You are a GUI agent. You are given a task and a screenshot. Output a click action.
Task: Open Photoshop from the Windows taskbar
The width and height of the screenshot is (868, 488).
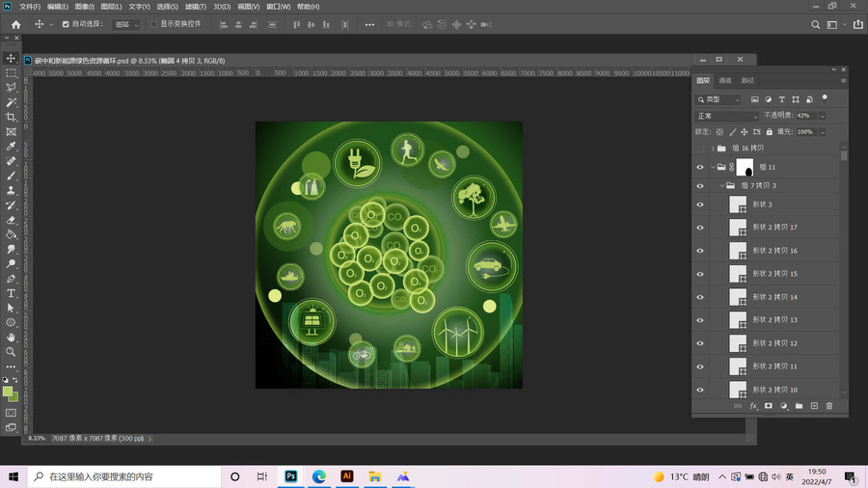[x=290, y=476]
